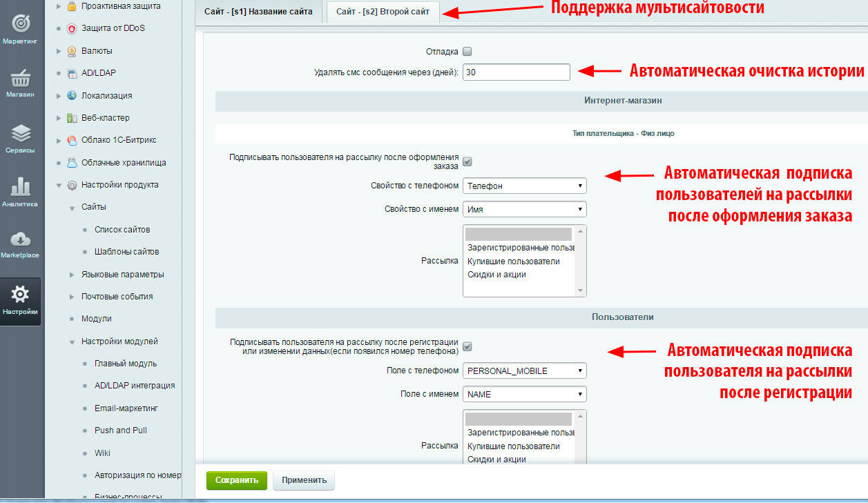This screenshot has height=503, width=868.
Task: Open the Аналитика bar chart icon
Action: (x=21, y=188)
